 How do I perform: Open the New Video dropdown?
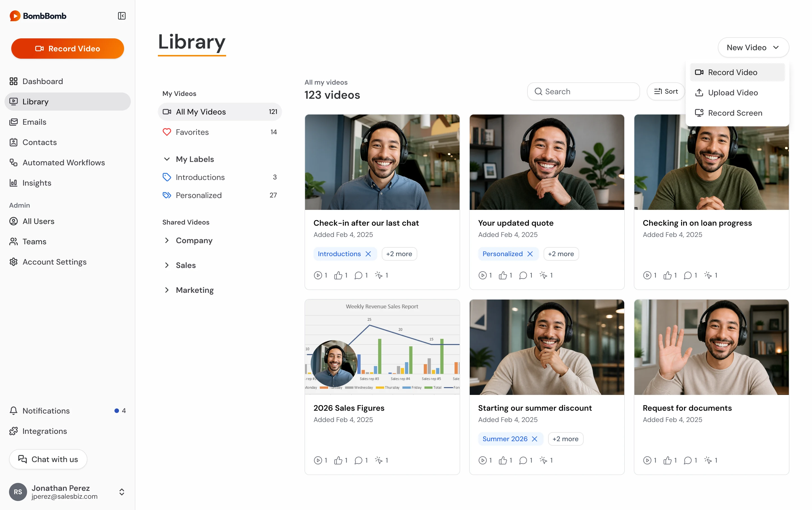coord(753,48)
